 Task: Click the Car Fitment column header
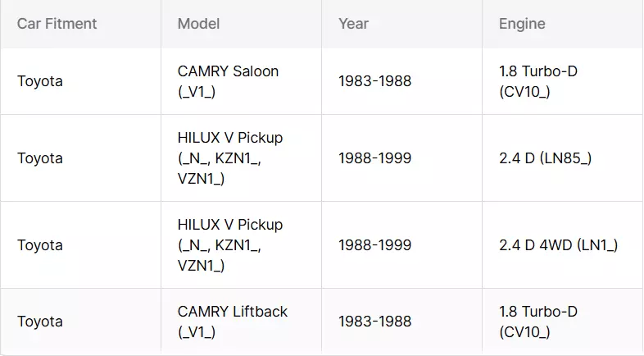click(57, 24)
